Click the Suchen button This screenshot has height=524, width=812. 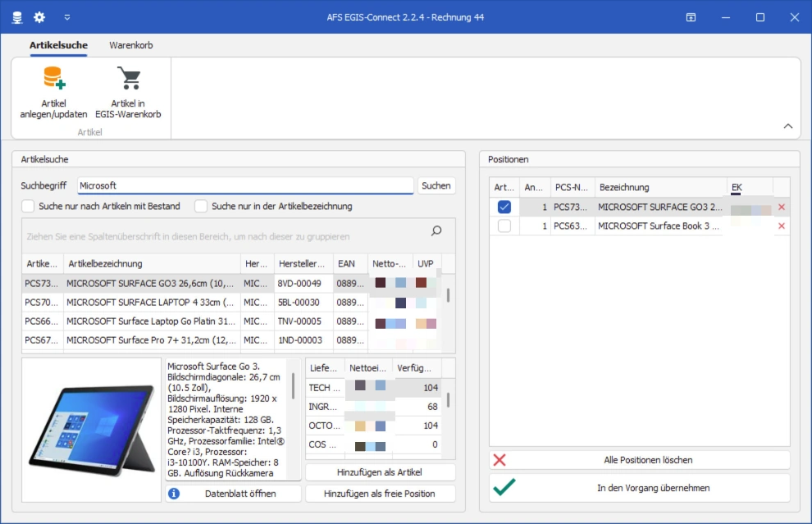(x=436, y=185)
